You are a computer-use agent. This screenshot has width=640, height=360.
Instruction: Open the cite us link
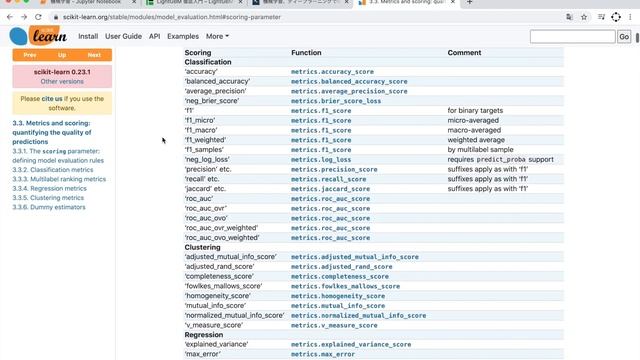pyautogui.click(x=52, y=99)
